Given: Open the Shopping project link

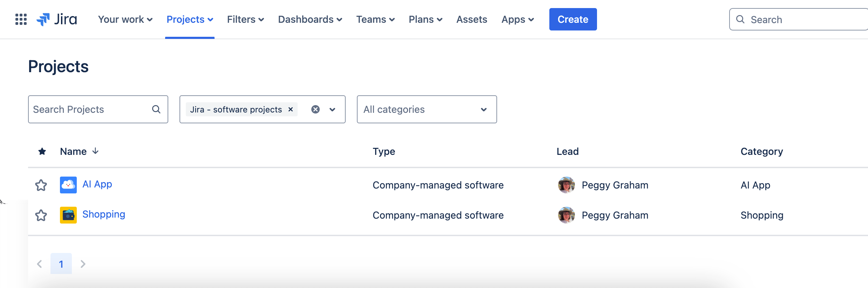Looking at the screenshot, I should (x=104, y=214).
